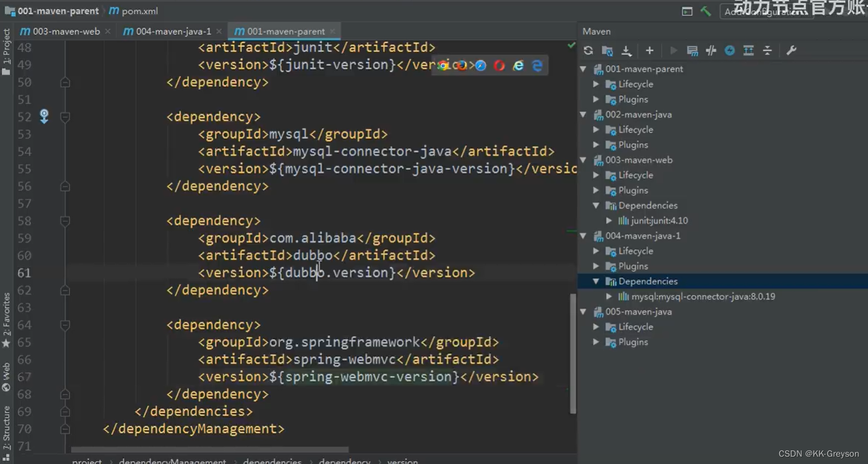Click the gutter icon on line 52

[44, 116]
